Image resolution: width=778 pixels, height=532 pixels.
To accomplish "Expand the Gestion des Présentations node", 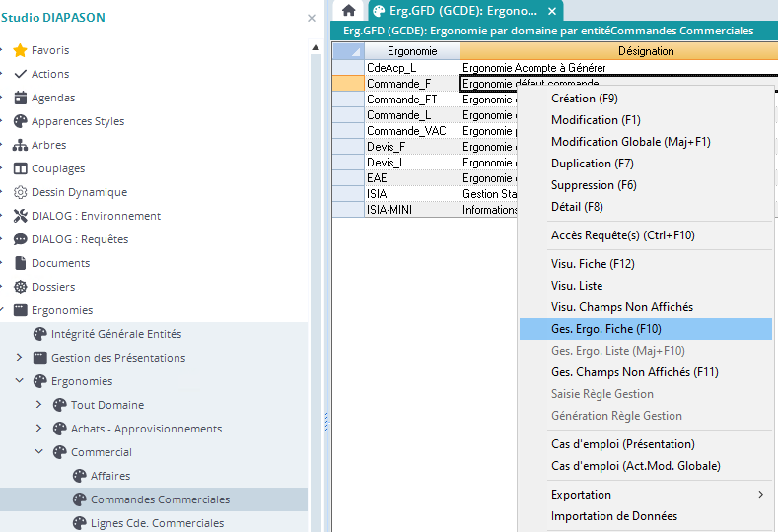I will click(20, 358).
